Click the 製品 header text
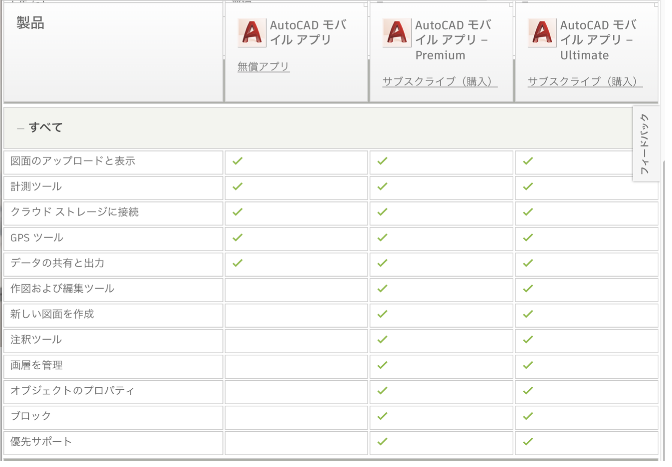This screenshot has width=672, height=467. 30,23
